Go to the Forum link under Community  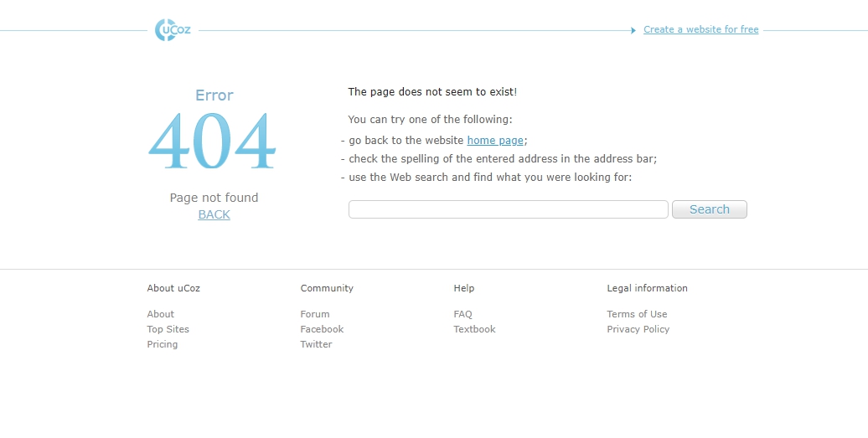pos(315,314)
